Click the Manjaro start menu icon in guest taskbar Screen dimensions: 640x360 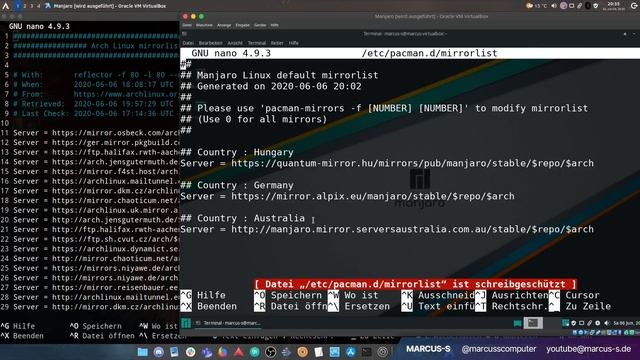point(186,323)
